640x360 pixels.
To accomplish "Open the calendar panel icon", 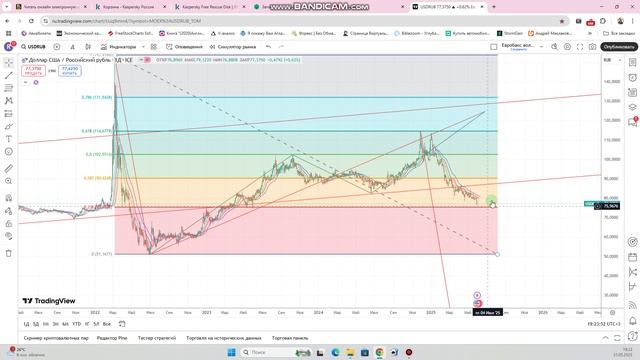I will tap(633, 257).
